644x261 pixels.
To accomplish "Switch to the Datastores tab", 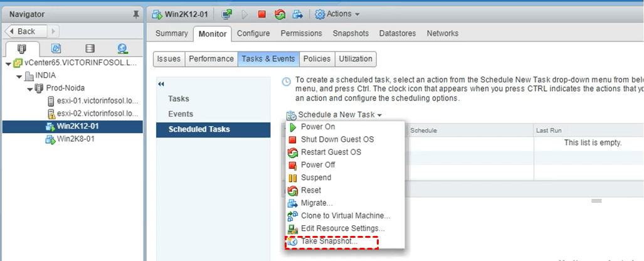I will (398, 34).
